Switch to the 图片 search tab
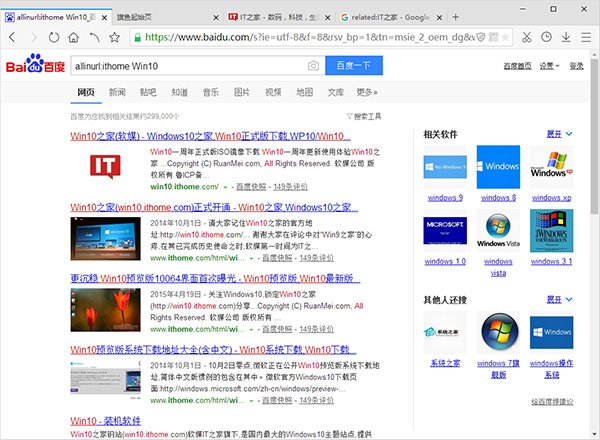600x440 pixels. [241, 92]
